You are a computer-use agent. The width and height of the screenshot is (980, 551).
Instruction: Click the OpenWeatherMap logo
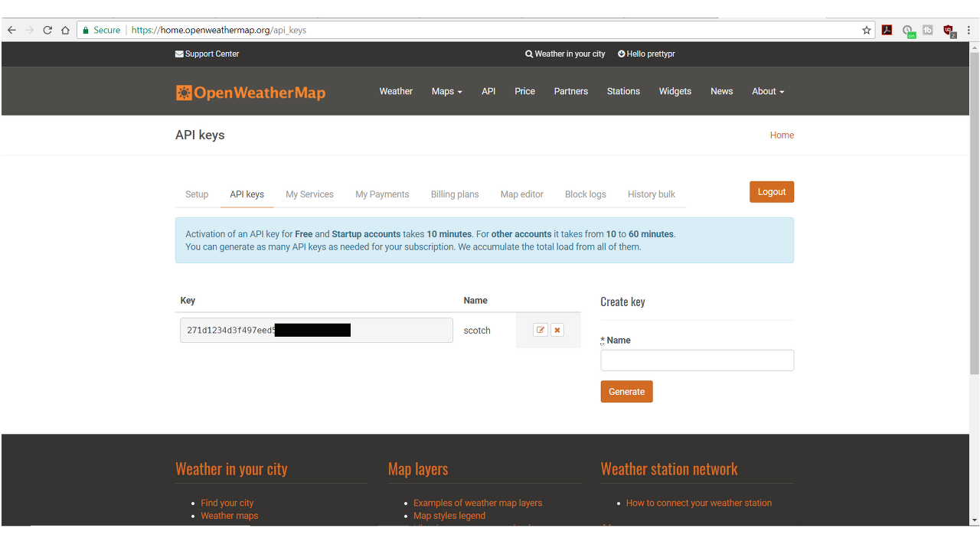click(x=250, y=93)
